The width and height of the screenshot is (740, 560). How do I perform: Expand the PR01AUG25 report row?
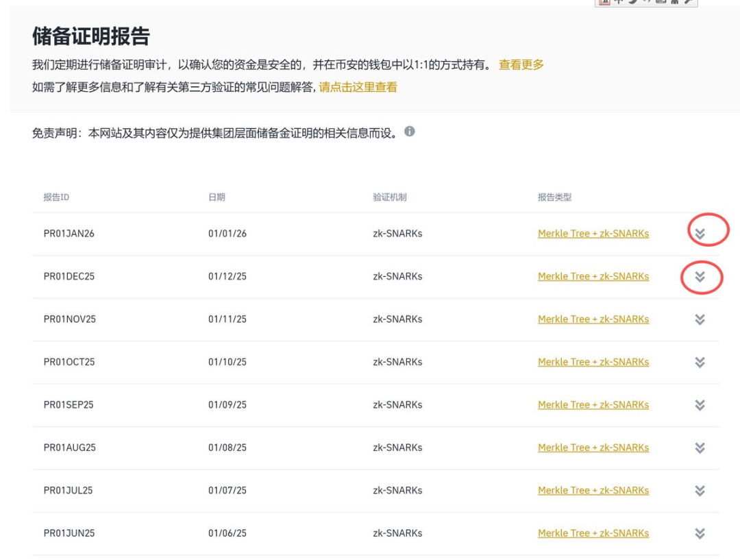tap(700, 448)
